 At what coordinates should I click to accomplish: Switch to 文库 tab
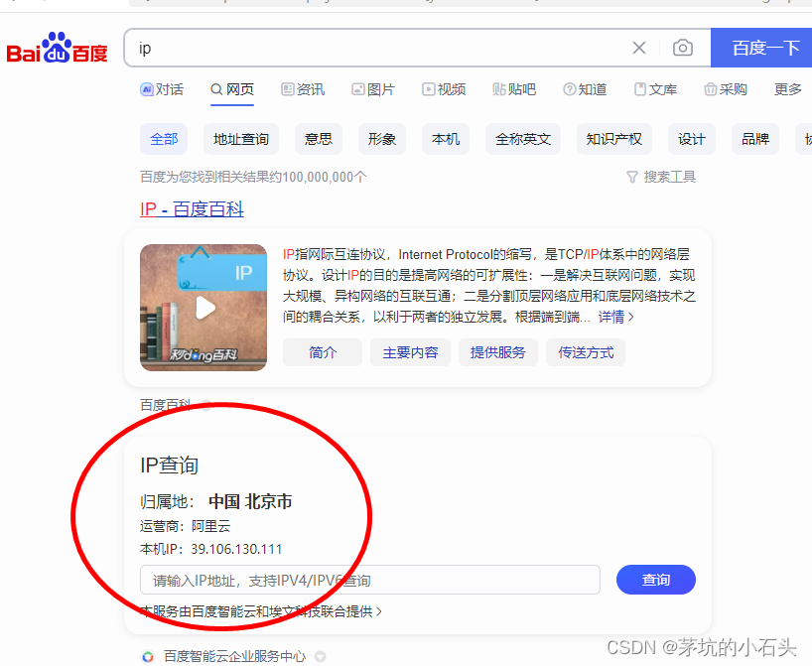point(655,89)
